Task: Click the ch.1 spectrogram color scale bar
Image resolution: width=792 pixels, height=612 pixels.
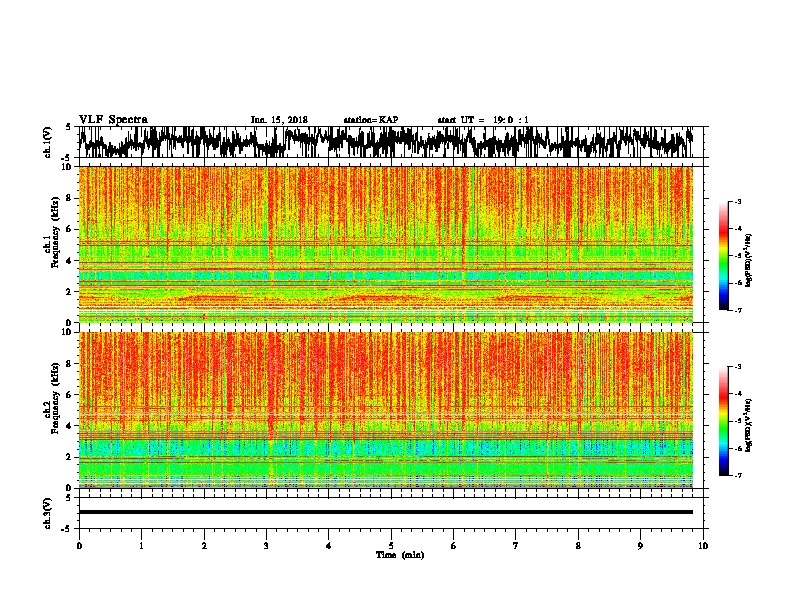Action: pos(723,255)
